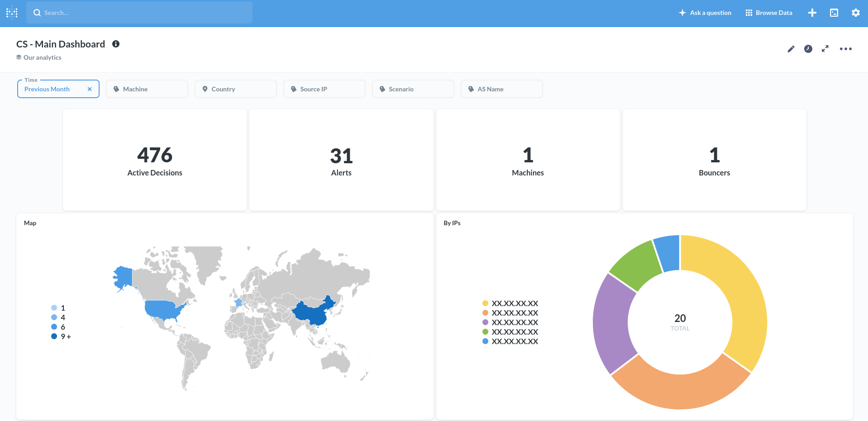Expand the Country filter dropdown
This screenshot has width=868, height=421.
click(235, 89)
